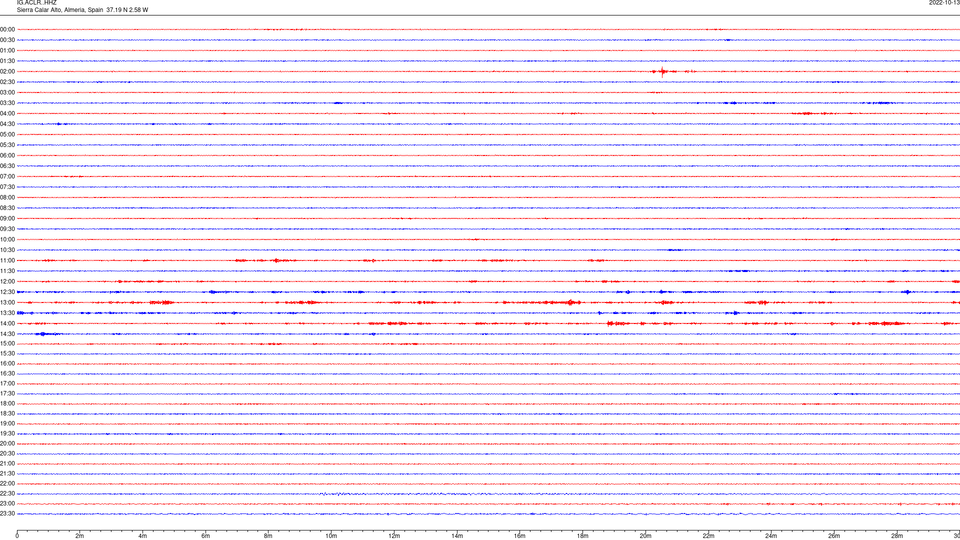The image size is (960, 540).
Task: Click the 20:00 row label
Action: pos(7,444)
